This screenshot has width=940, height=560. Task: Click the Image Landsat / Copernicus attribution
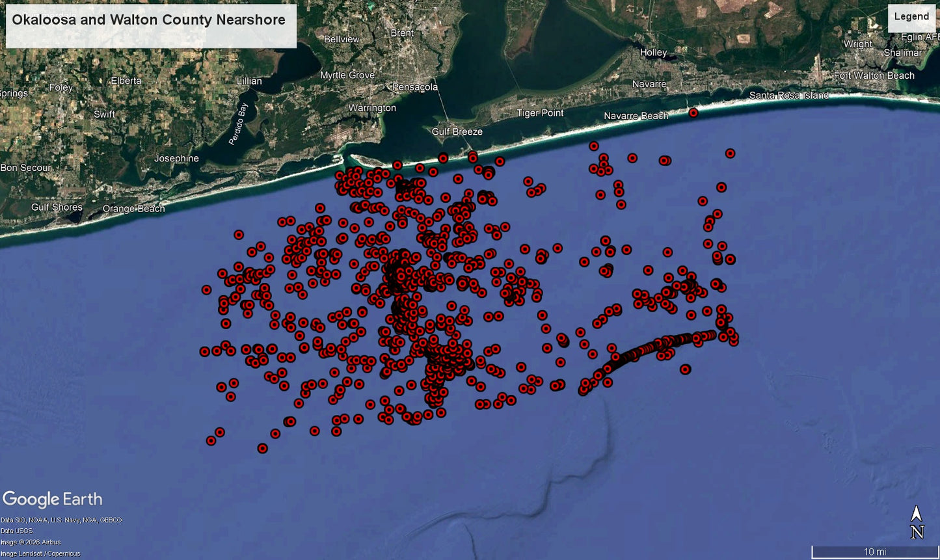pos(40,553)
